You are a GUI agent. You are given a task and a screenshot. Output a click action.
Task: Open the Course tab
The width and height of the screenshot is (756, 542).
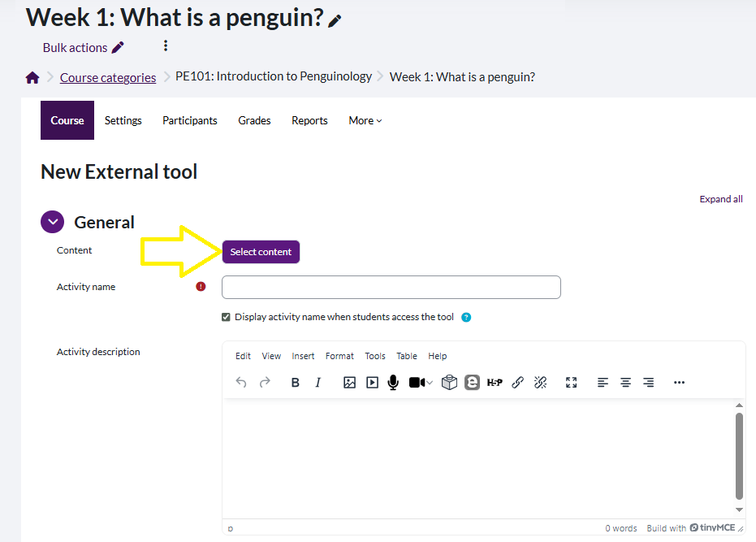67,120
